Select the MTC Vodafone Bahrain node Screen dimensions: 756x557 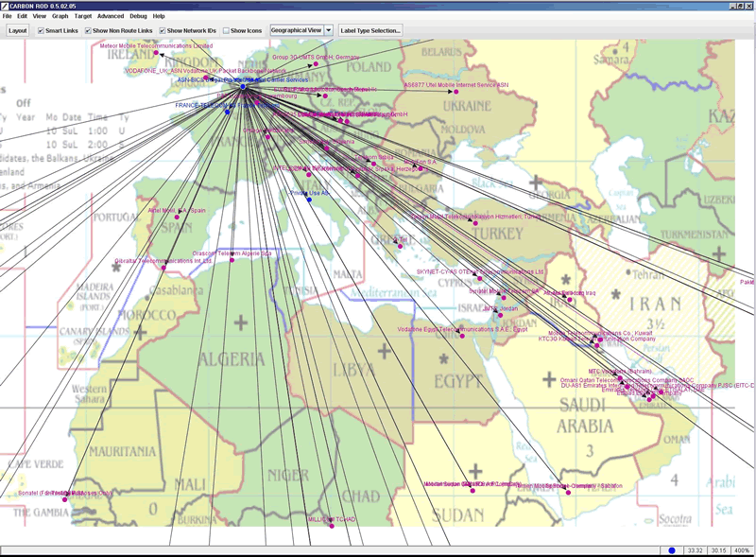(x=620, y=378)
